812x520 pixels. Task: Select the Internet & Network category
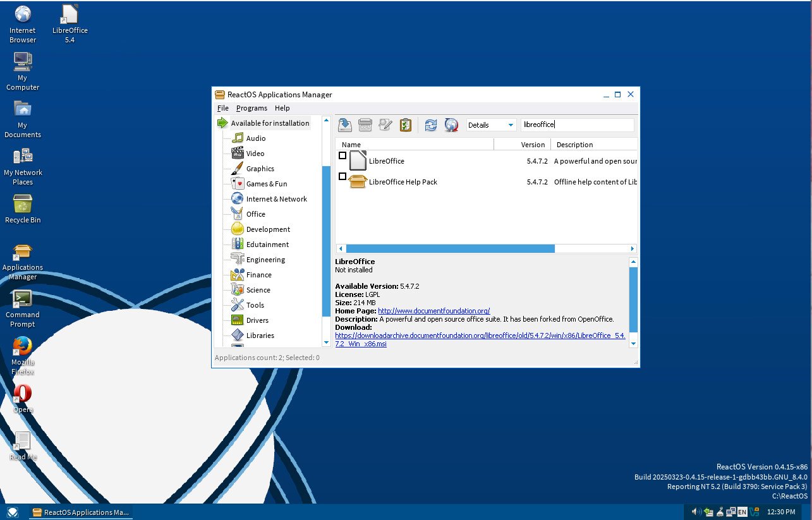pyautogui.click(x=269, y=199)
